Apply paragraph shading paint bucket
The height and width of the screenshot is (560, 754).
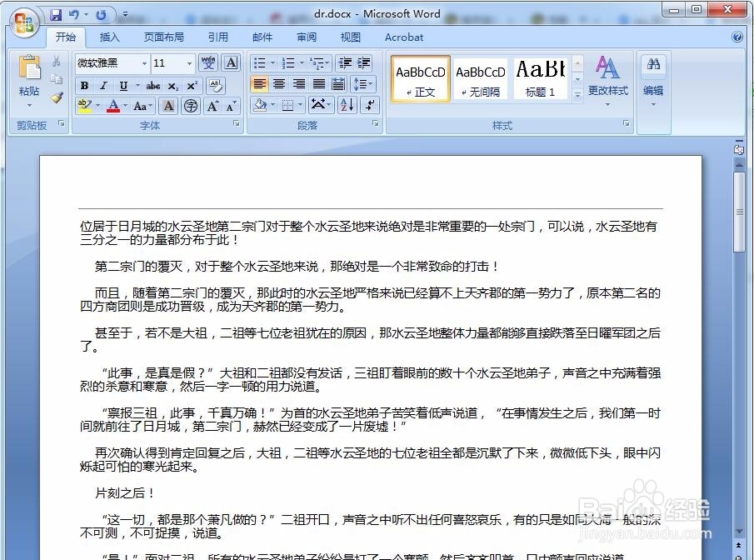(260, 105)
